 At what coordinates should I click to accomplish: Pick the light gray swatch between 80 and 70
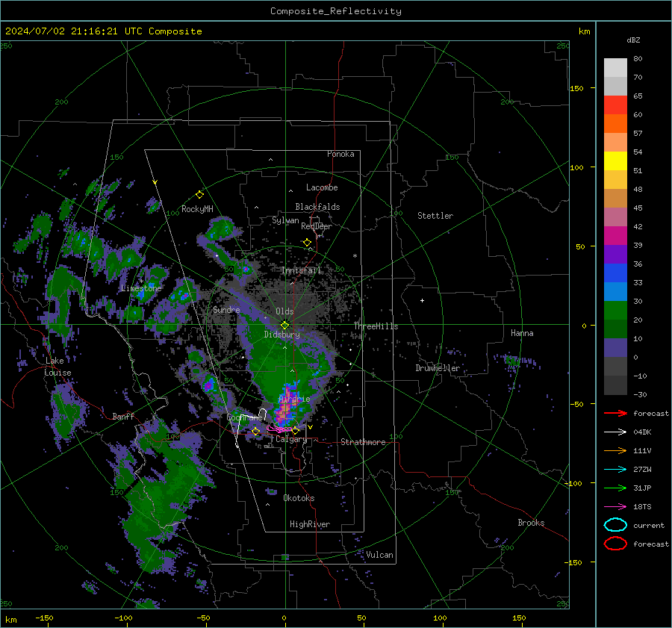(615, 68)
